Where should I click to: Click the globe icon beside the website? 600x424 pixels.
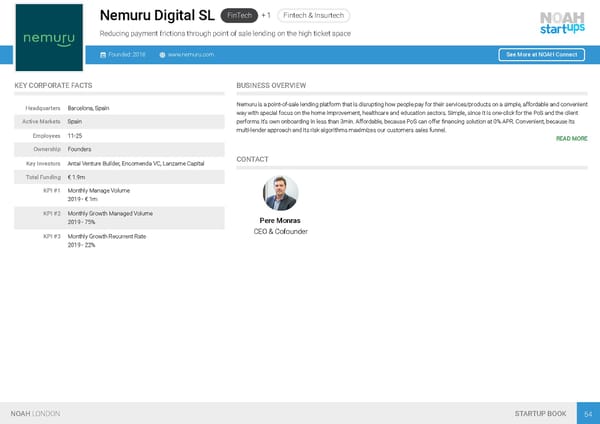(162, 54)
